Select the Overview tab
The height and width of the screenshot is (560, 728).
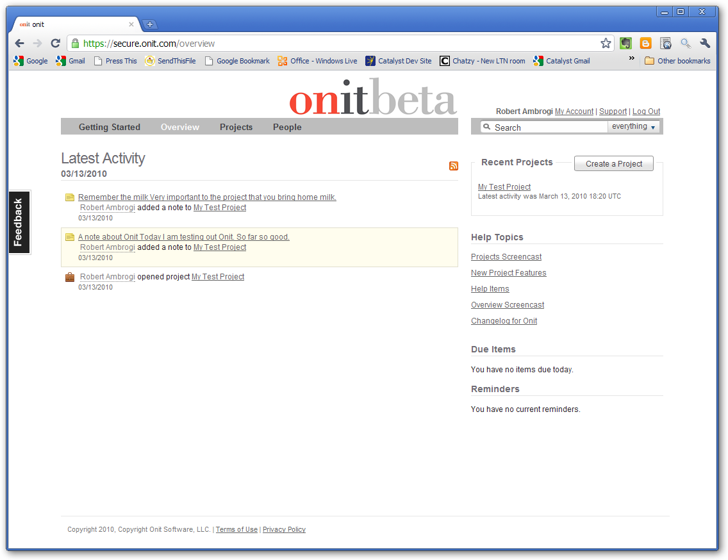pos(180,128)
